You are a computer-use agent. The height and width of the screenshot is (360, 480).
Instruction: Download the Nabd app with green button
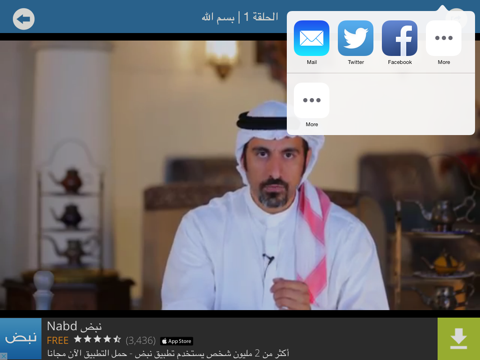click(459, 339)
